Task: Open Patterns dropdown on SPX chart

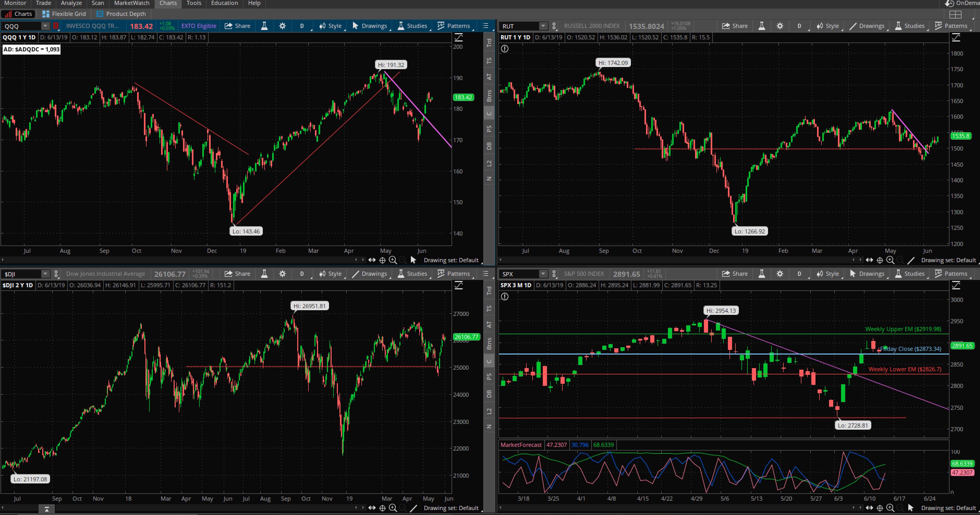Action: coord(951,274)
